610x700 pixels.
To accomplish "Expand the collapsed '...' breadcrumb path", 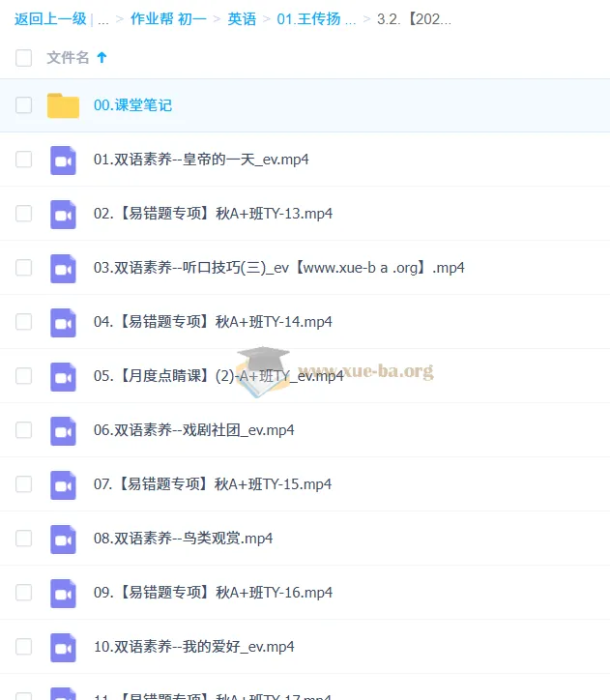I will tap(103, 19).
